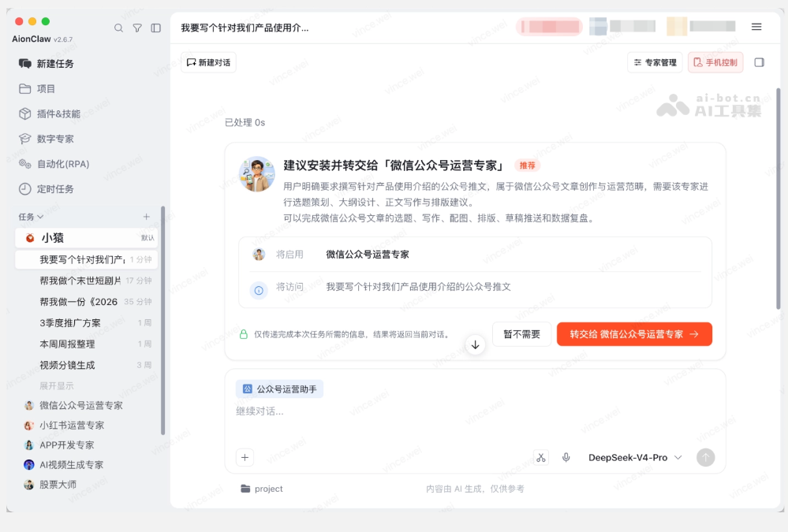Toggle the sidebar panel layout icon
The height and width of the screenshot is (532, 788).
click(156, 28)
